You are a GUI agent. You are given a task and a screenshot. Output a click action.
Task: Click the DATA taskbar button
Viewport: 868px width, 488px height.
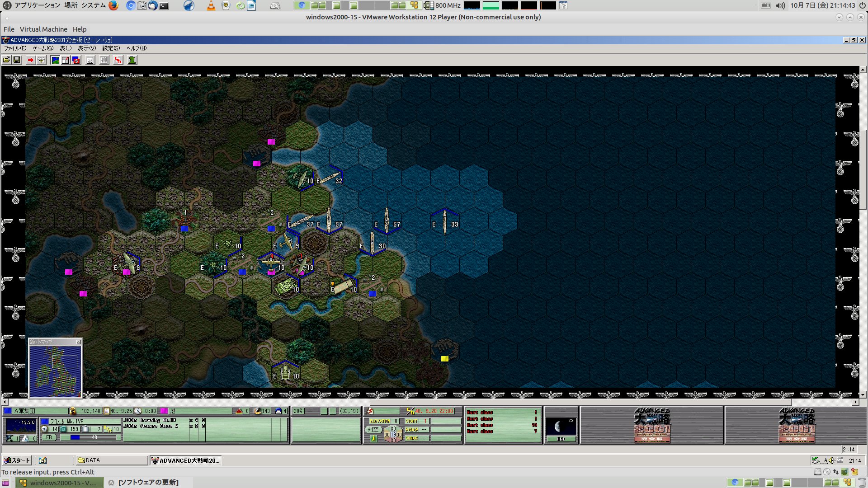tap(112, 460)
